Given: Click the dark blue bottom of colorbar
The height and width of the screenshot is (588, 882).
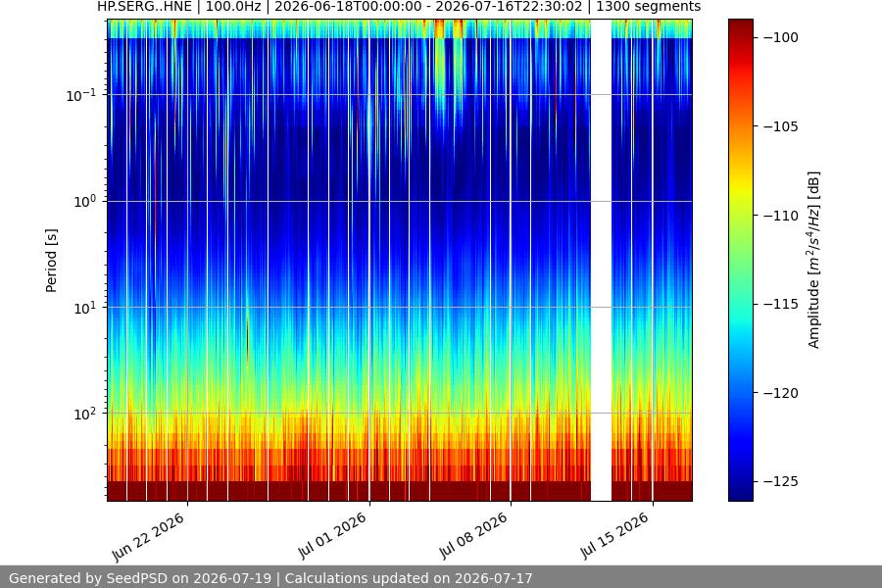Looking at the screenshot, I should click(x=741, y=492).
